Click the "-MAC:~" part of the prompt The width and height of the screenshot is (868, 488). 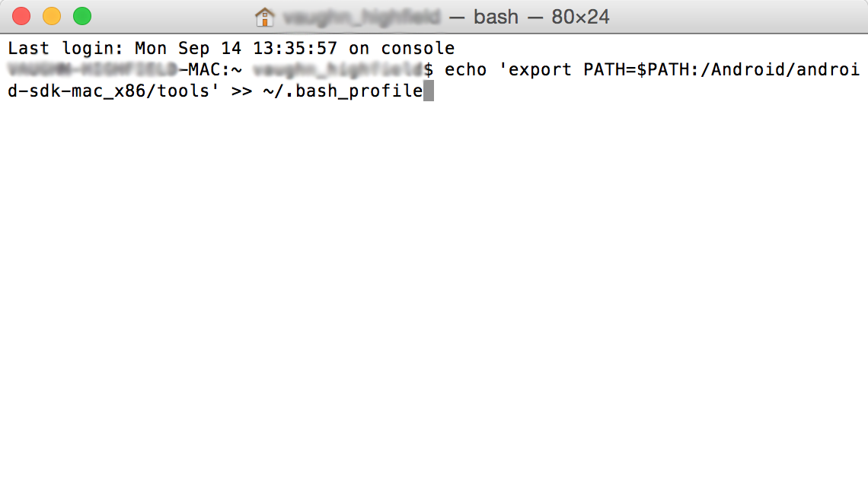point(209,71)
